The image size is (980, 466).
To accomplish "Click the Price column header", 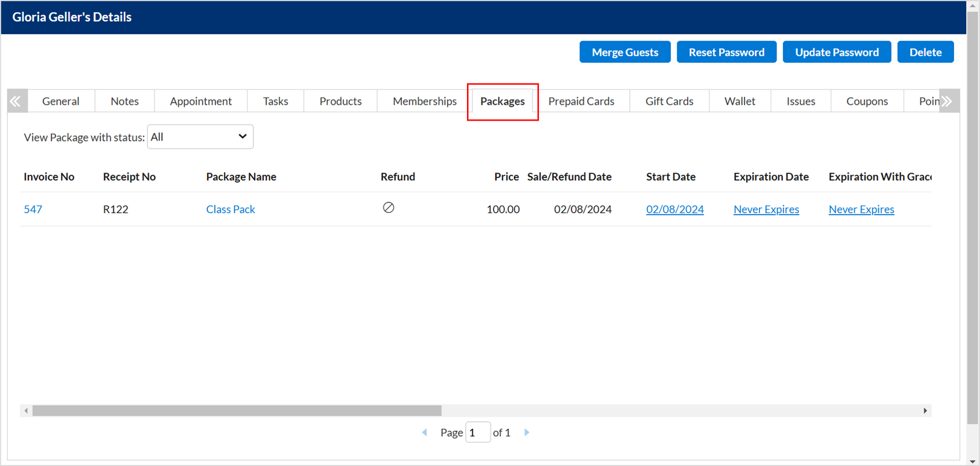I will [507, 177].
